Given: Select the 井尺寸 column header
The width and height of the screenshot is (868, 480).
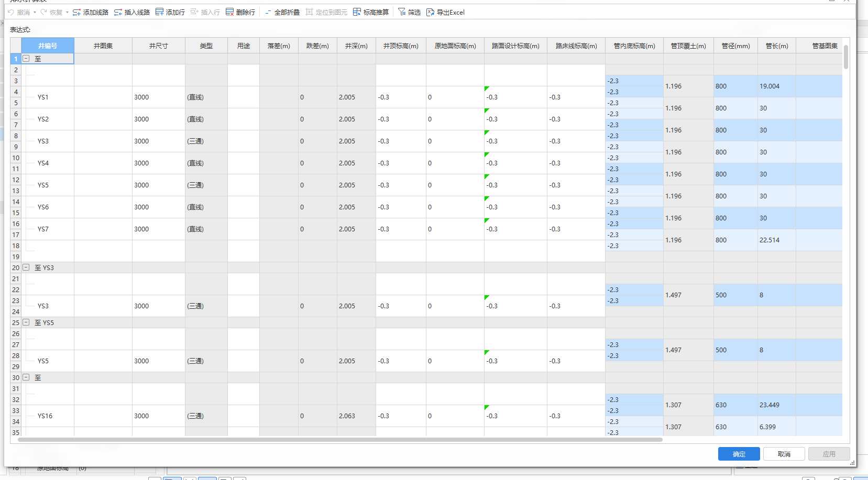Looking at the screenshot, I should pyautogui.click(x=159, y=46).
